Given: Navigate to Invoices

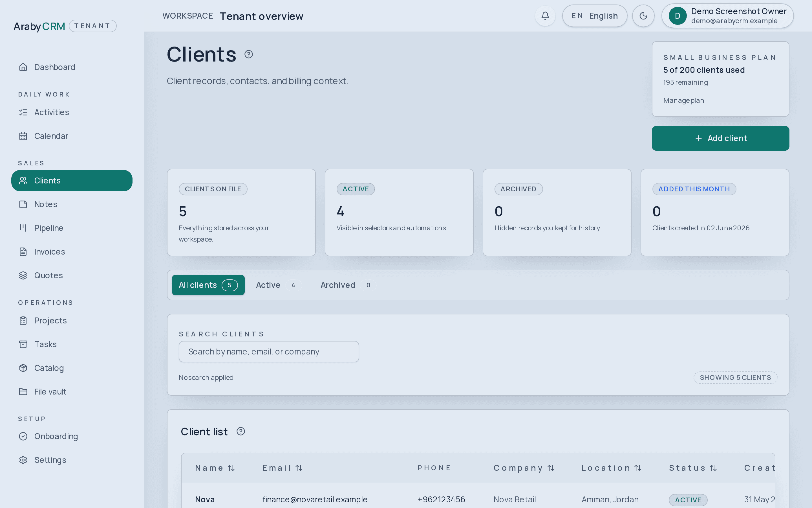Looking at the screenshot, I should tap(72, 252).
